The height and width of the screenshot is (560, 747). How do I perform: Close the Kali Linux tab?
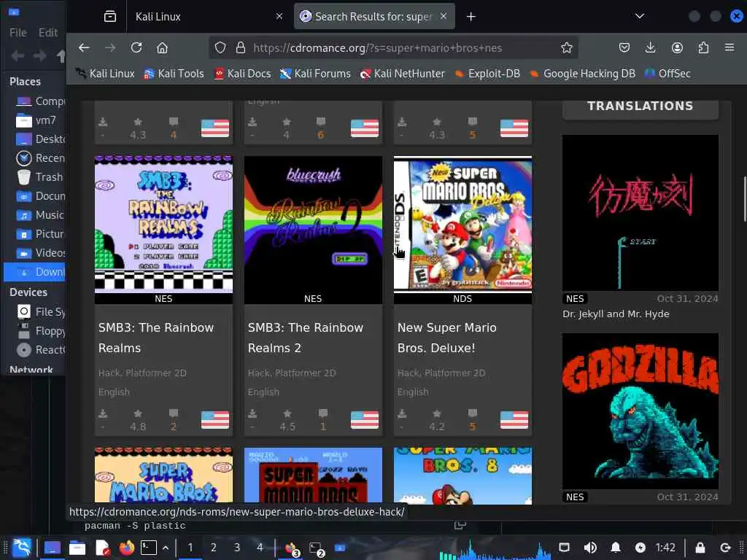click(x=279, y=16)
